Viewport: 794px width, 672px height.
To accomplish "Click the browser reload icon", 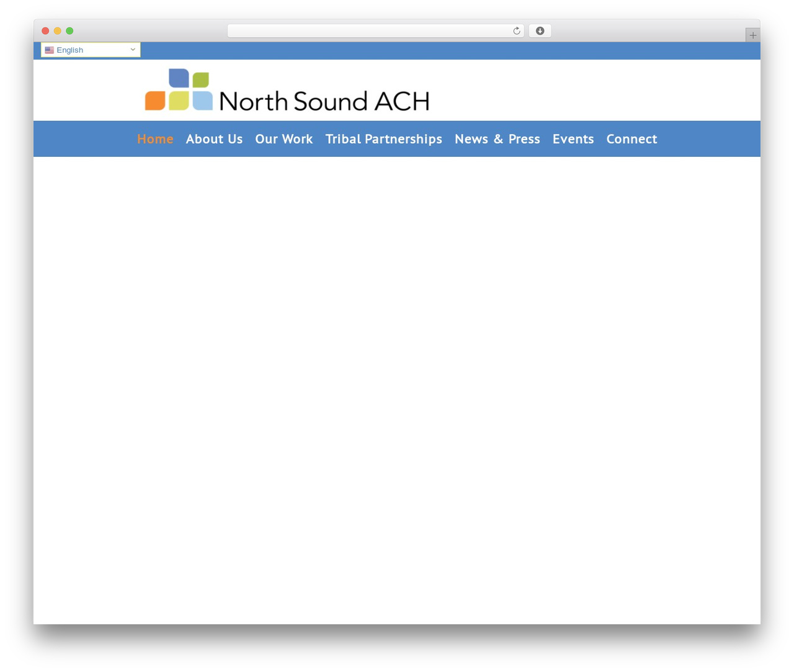I will coord(516,31).
